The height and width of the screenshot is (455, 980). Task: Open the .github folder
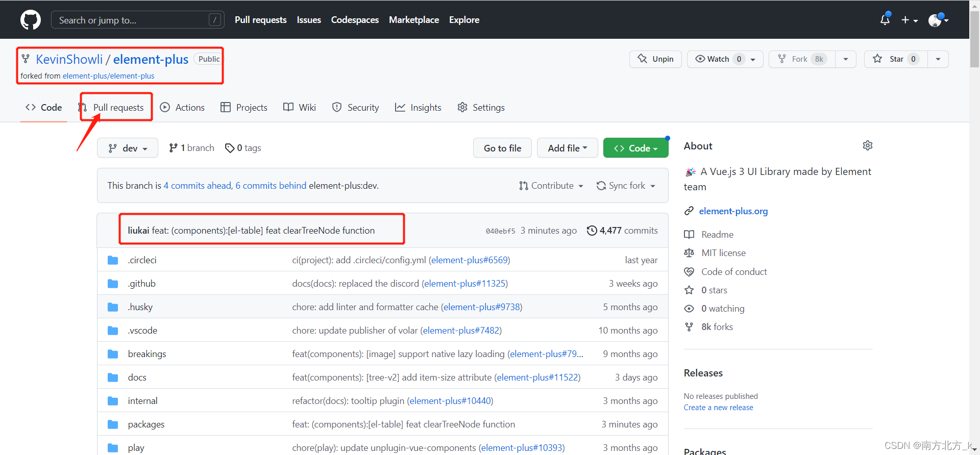click(x=142, y=284)
